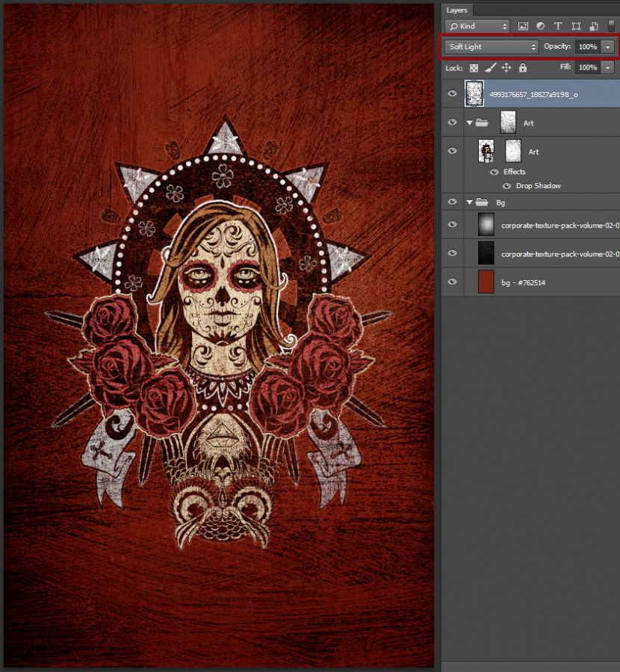
Task: Select the Layers tab
Action: [x=457, y=10]
